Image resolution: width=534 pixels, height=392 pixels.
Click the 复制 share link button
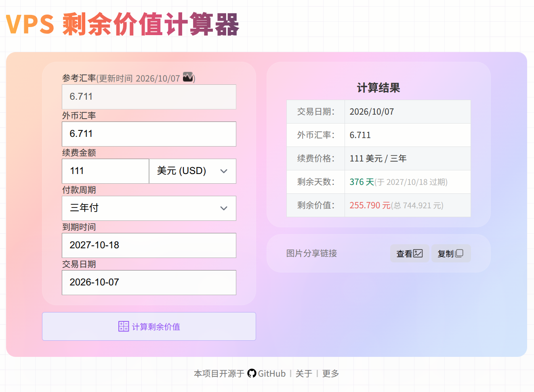451,254
